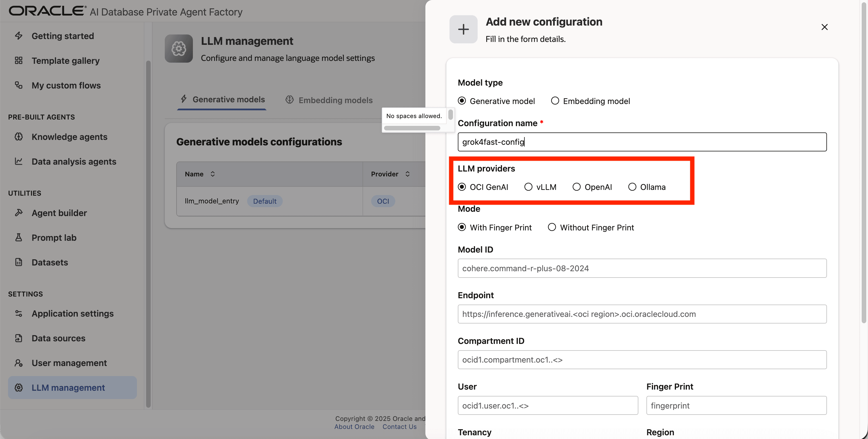Sort the table by Name

pyautogui.click(x=213, y=174)
